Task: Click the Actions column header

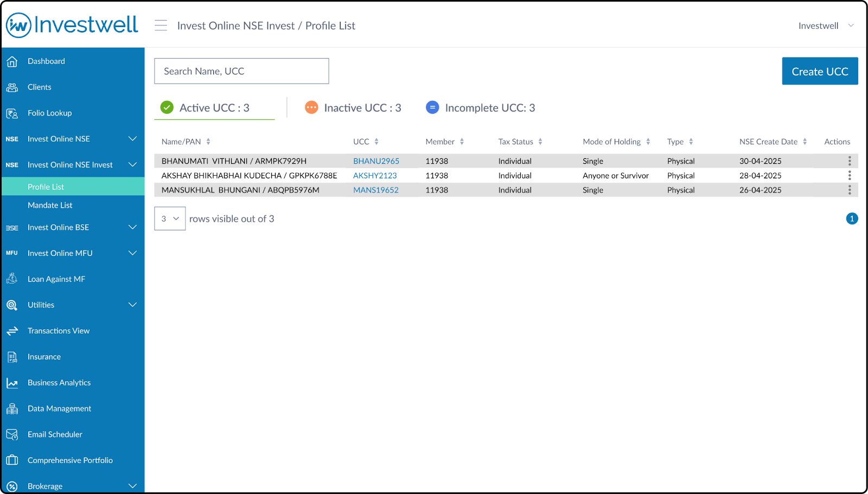Action: point(837,142)
